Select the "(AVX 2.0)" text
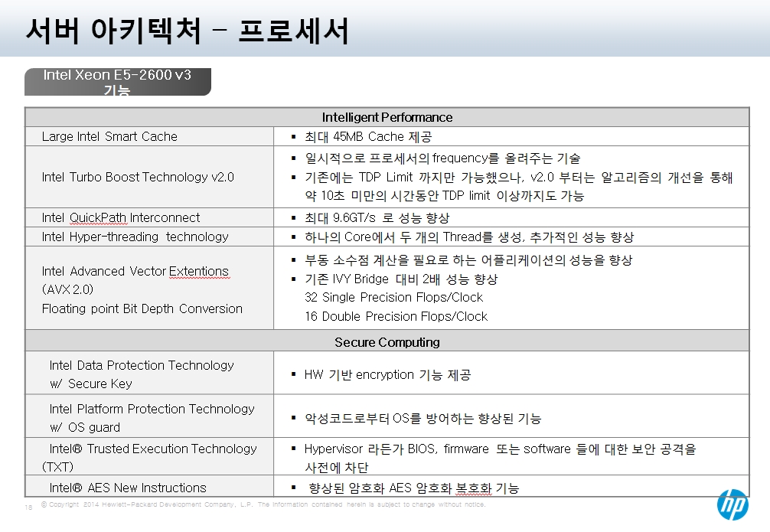770x532 pixels. (x=68, y=289)
